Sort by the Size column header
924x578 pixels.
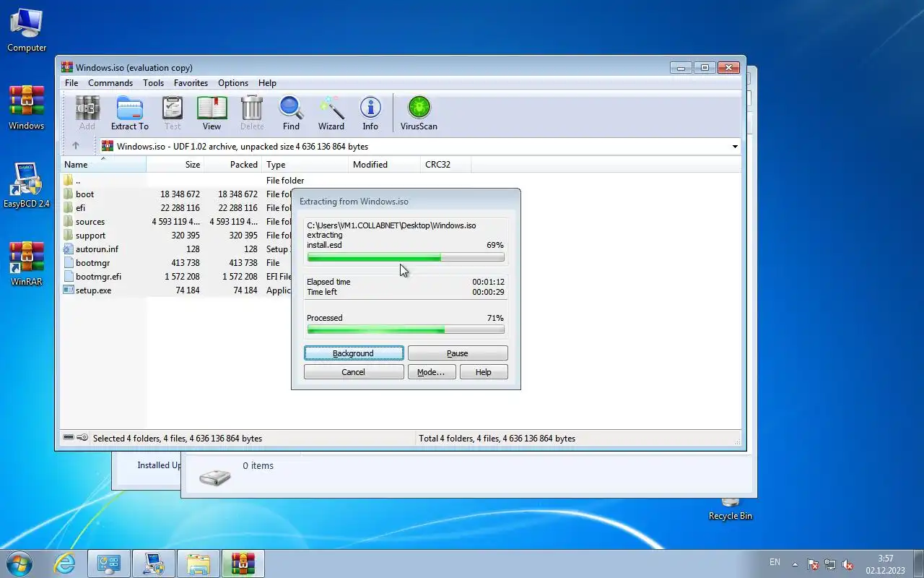(175, 165)
